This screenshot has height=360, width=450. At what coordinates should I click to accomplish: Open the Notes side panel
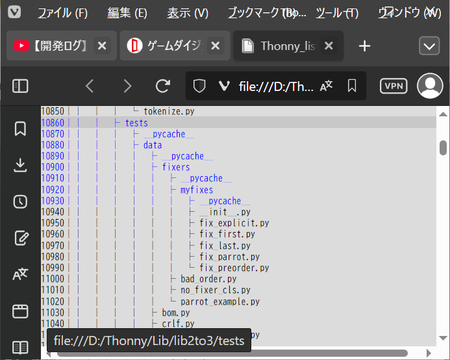tap(21, 238)
